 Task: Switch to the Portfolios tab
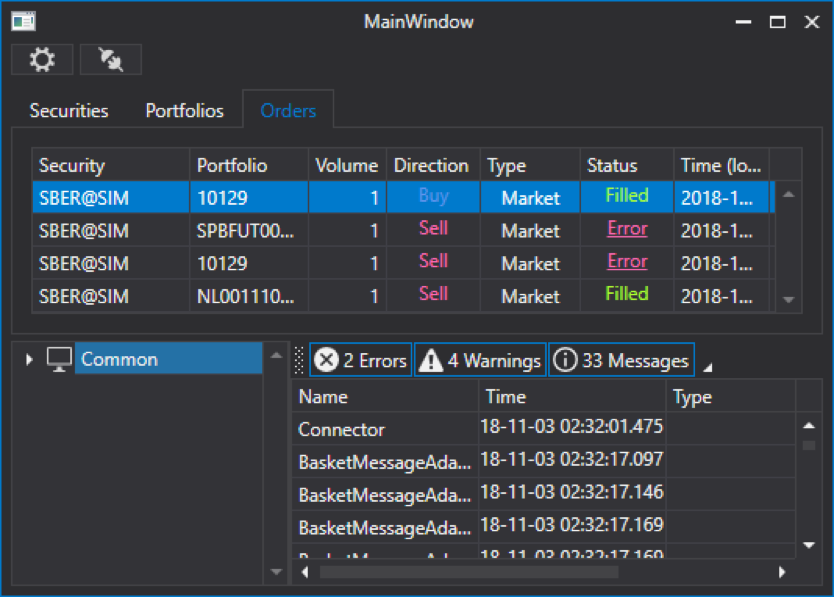pyautogui.click(x=184, y=110)
